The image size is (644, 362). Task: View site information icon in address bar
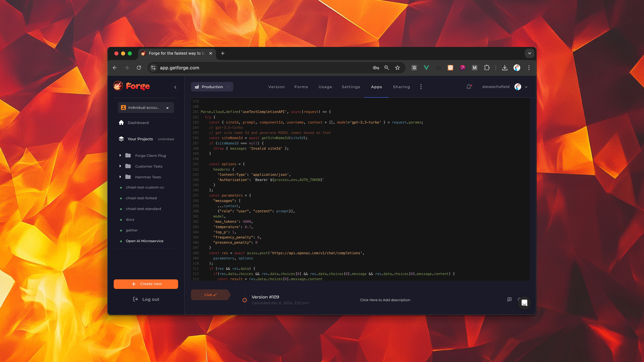click(x=153, y=68)
